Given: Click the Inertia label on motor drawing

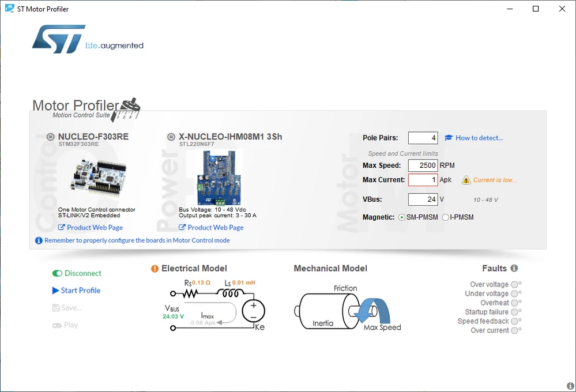Looking at the screenshot, I should (x=323, y=323).
